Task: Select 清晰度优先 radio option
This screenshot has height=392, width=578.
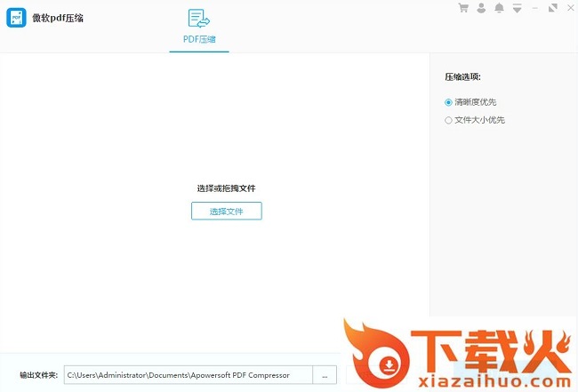Action: coord(448,102)
